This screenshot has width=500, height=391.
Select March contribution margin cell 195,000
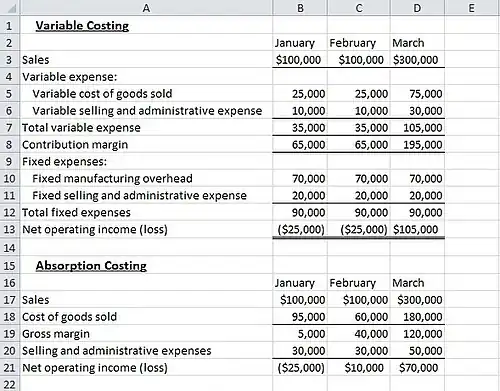(417, 145)
